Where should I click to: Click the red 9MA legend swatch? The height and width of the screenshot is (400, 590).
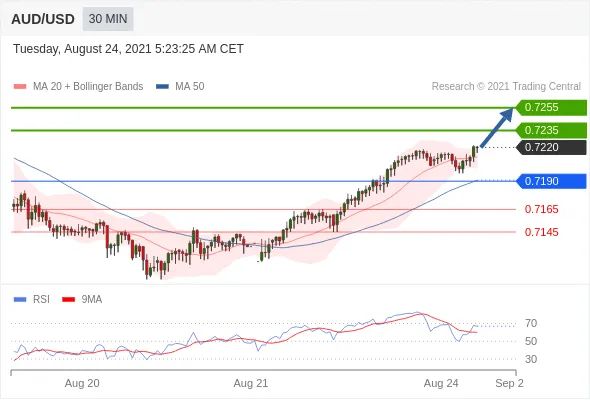pos(68,300)
